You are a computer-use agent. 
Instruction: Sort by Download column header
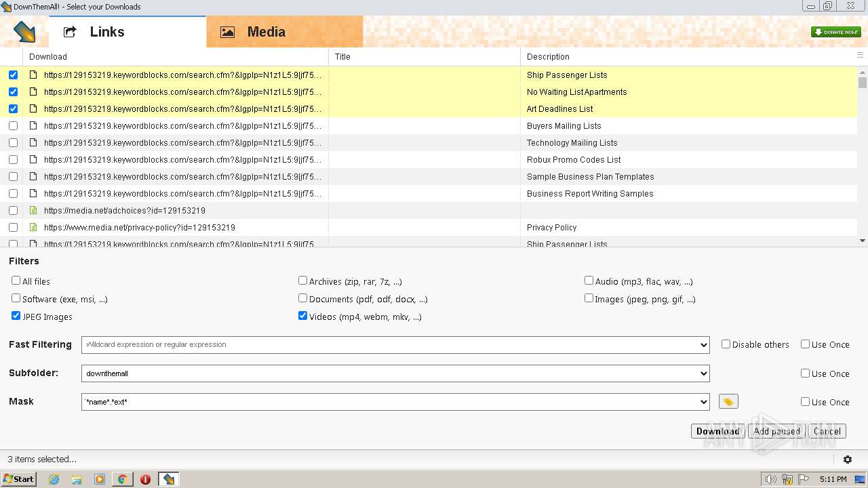point(176,56)
